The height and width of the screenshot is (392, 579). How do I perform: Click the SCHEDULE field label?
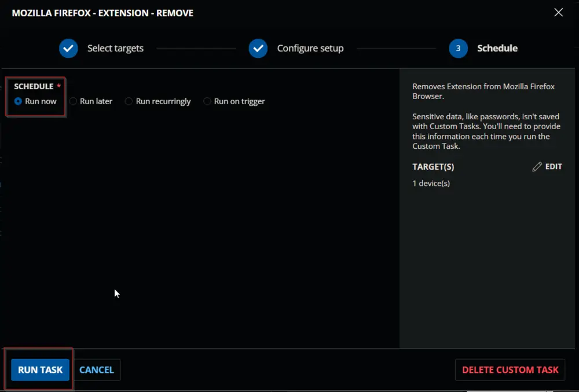tap(34, 86)
